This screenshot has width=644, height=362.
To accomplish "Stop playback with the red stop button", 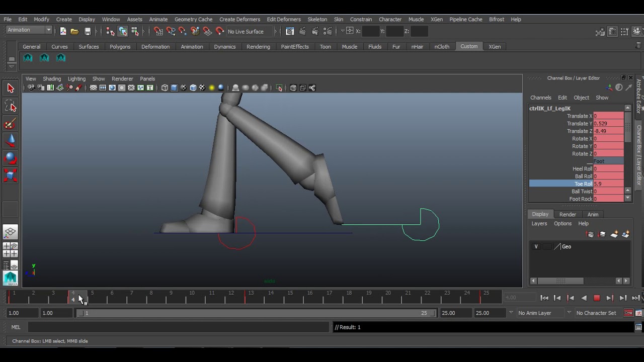I will [597, 298].
